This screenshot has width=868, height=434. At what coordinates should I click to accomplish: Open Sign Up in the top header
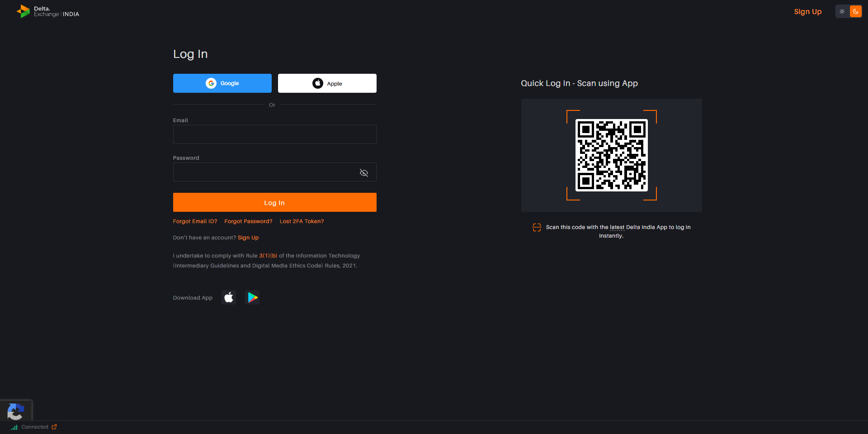[808, 11]
